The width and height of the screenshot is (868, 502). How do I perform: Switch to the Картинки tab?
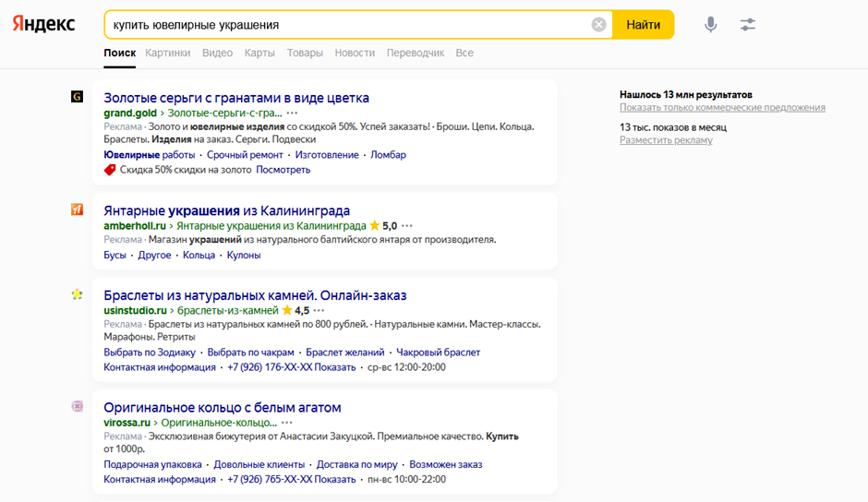click(x=168, y=54)
